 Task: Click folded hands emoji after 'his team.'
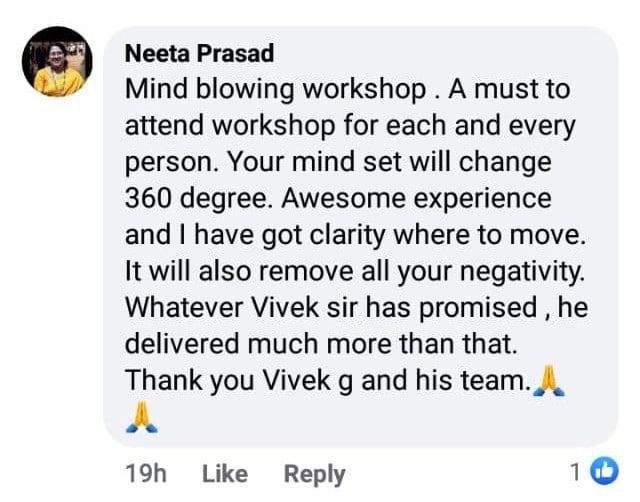[x=547, y=378]
